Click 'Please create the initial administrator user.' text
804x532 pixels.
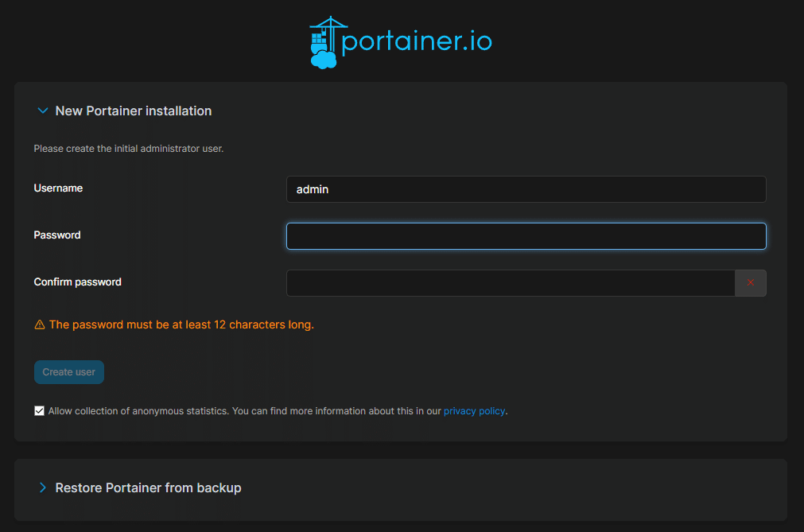(129, 149)
